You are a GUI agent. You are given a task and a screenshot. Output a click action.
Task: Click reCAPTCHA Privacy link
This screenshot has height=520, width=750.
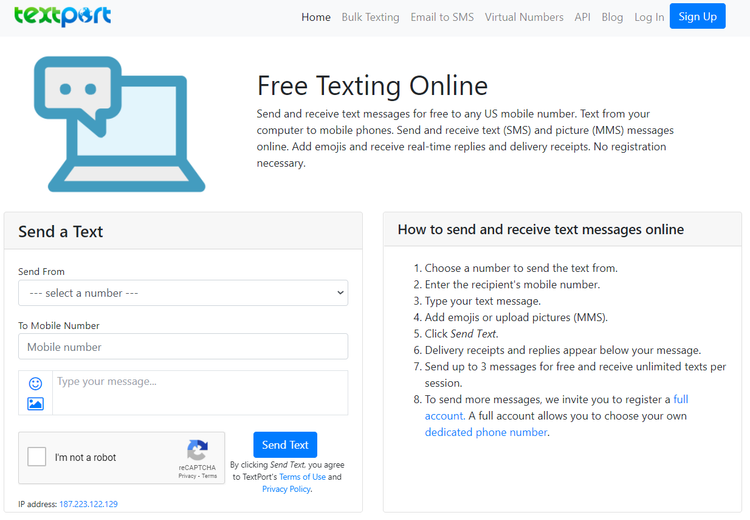(x=187, y=476)
